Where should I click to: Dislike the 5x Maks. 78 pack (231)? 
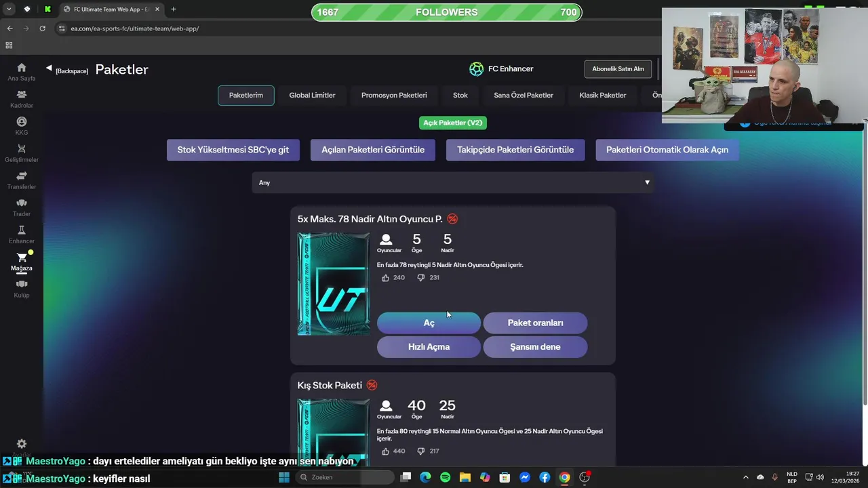[x=421, y=278]
